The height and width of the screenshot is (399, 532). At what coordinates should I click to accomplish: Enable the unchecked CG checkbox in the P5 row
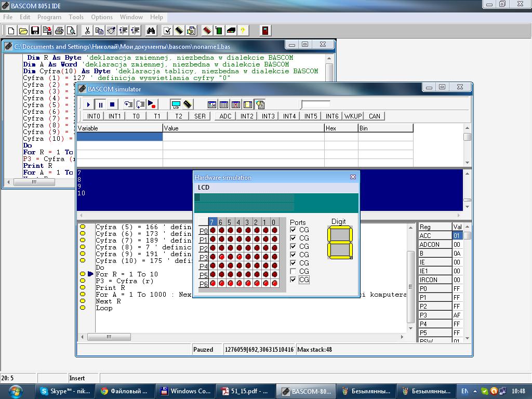coord(293,271)
